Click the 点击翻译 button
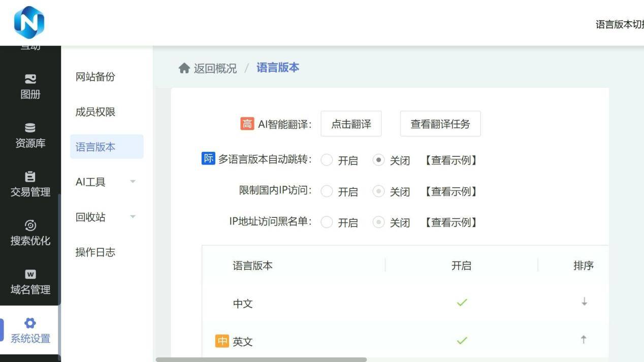The height and width of the screenshot is (362, 644). point(351,124)
